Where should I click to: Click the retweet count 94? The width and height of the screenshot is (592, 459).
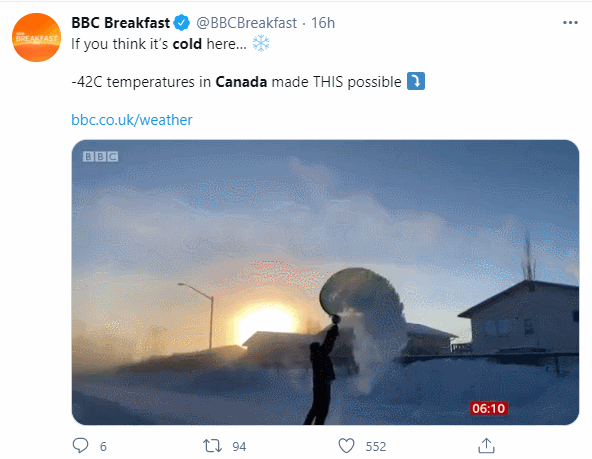coord(239,447)
